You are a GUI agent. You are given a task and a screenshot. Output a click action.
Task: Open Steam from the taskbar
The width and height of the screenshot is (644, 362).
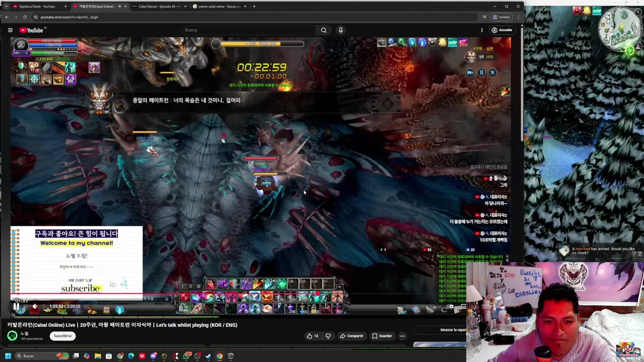[x=208, y=356]
